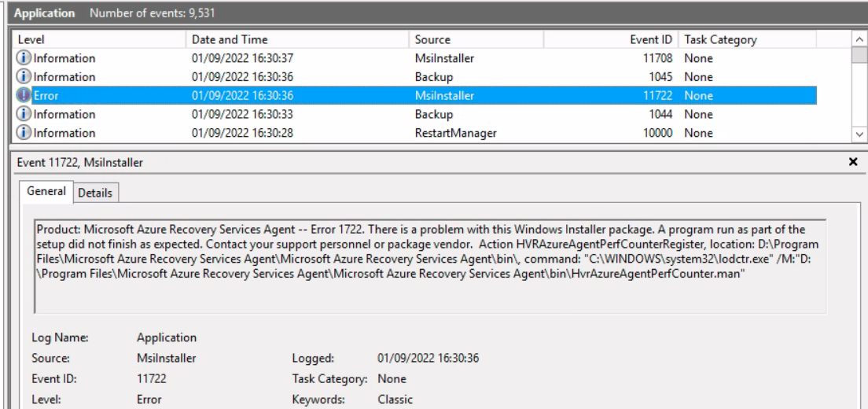Select event ID 11708 cell
The width and height of the screenshot is (868, 409).
658,58
